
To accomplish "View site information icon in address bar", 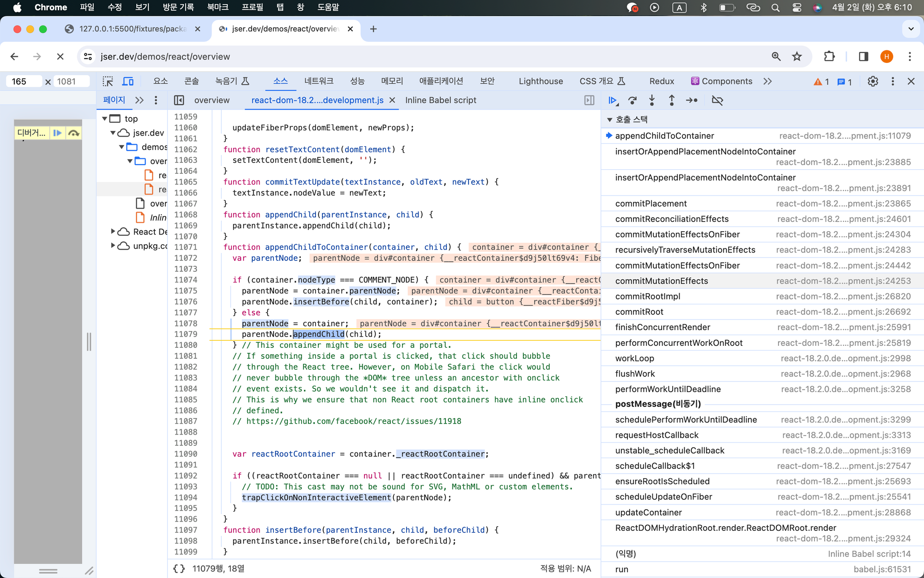I will click(x=88, y=56).
